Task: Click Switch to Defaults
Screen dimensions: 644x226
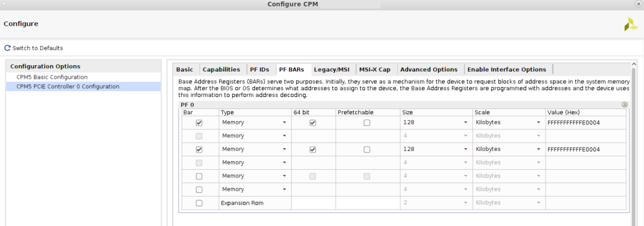Action: pyautogui.click(x=37, y=48)
